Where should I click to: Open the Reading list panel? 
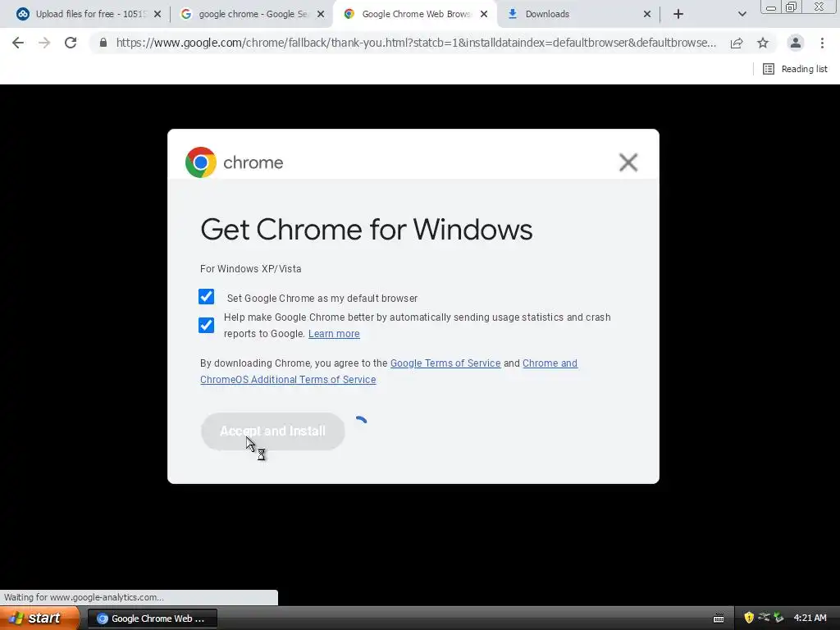click(796, 69)
